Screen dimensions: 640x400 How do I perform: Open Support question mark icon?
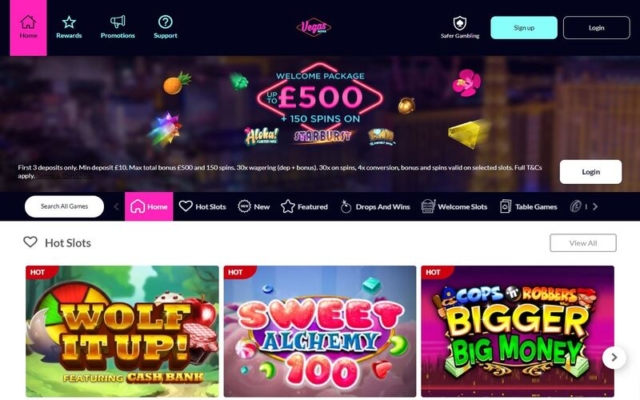165,22
